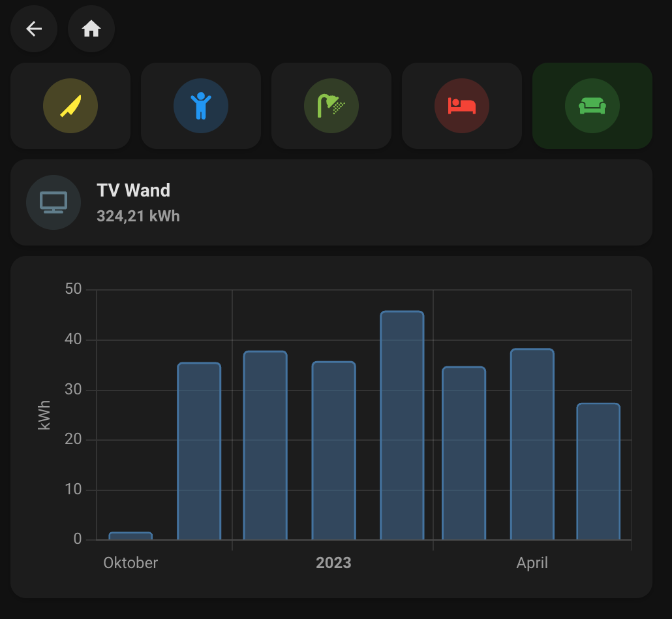Click the TV monitor icon

[x=53, y=202]
